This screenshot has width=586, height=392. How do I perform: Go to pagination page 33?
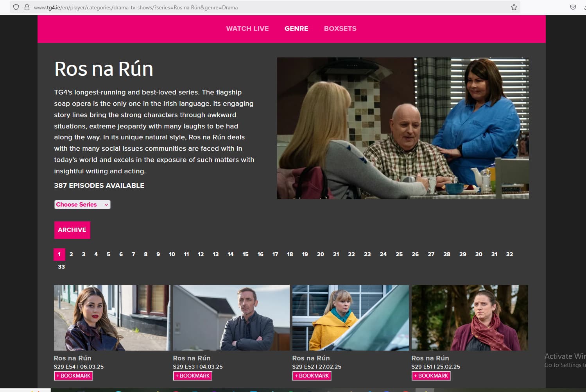pyautogui.click(x=61, y=267)
